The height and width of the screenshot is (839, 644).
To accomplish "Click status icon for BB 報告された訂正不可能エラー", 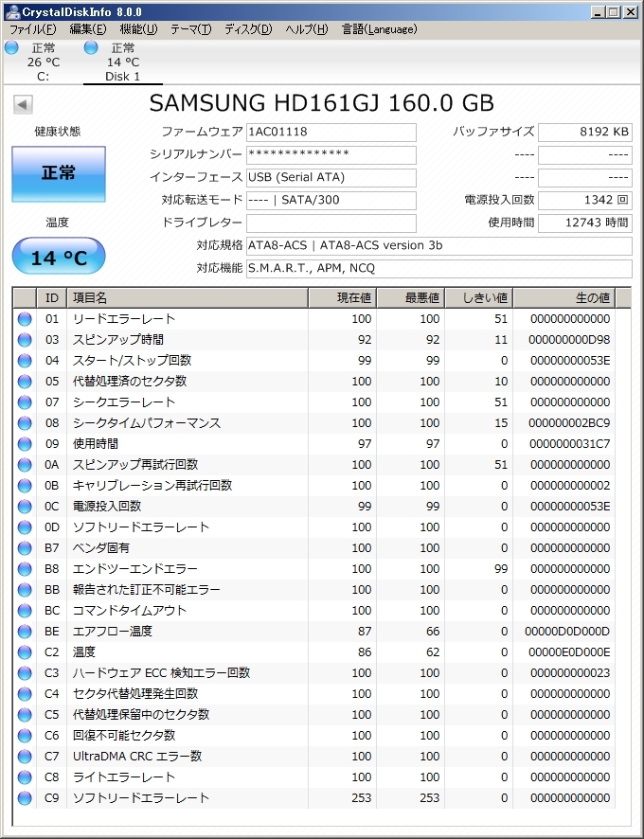I will 25,590.
